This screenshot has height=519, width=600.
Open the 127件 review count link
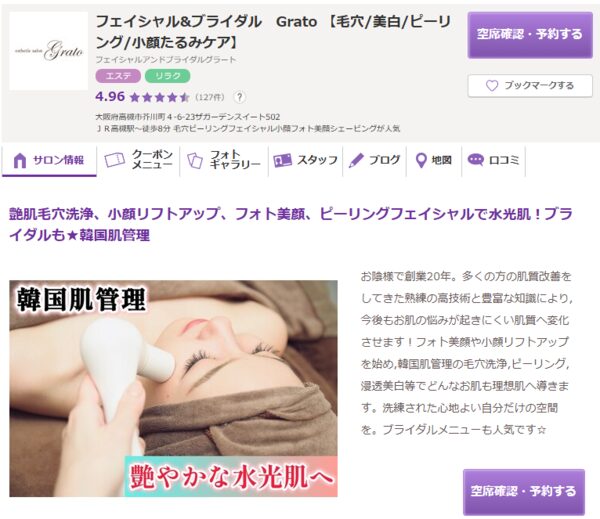pos(210,97)
